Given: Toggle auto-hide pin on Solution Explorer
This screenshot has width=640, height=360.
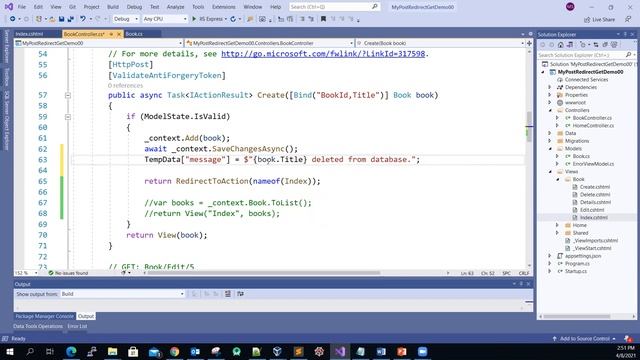Looking at the screenshot, I should point(625,34).
